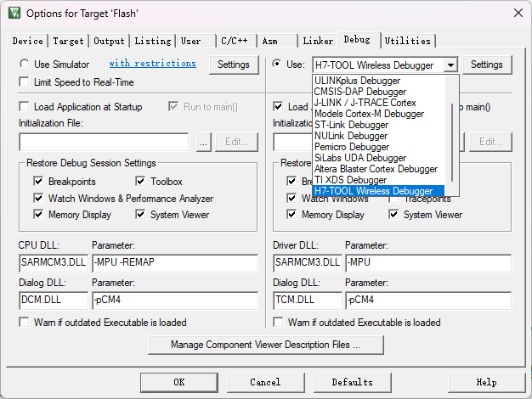Select the Use hardware debugger radio button
Screen dimensions: 532x399
[x=277, y=64]
